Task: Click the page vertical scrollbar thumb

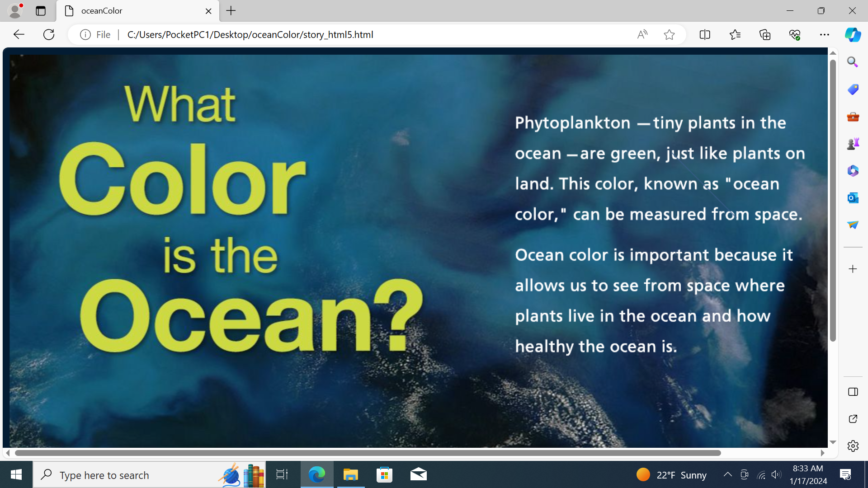Action: tap(833, 201)
